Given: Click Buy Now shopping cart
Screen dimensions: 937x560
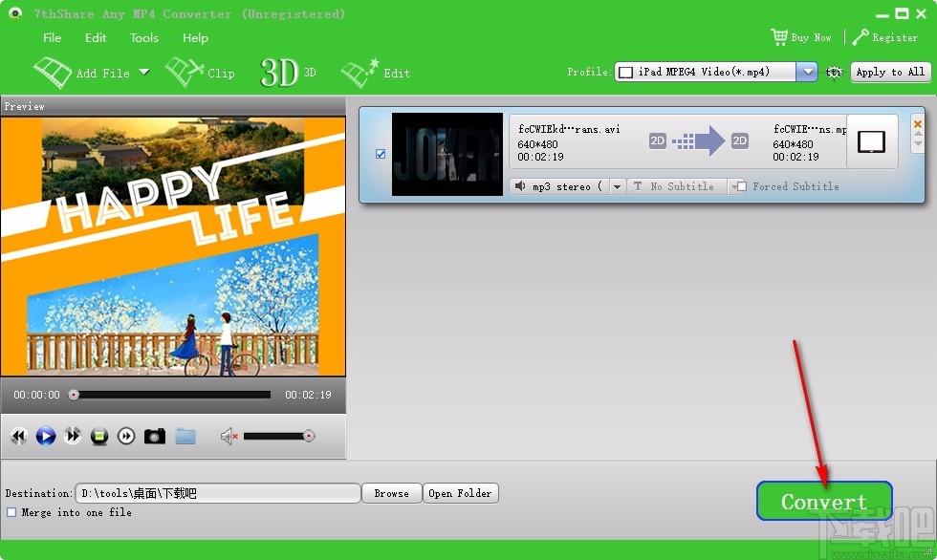Looking at the screenshot, I should (x=801, y=37).
